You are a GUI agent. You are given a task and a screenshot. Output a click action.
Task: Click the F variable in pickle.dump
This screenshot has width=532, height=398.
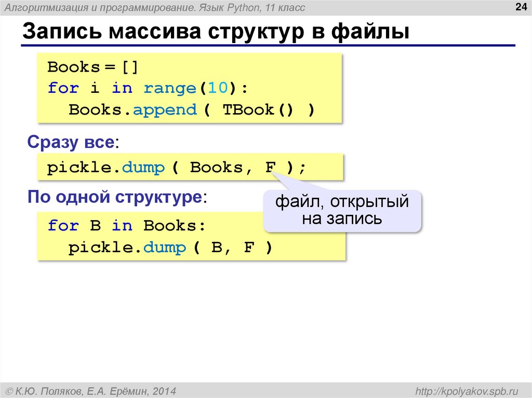[271, 167]
